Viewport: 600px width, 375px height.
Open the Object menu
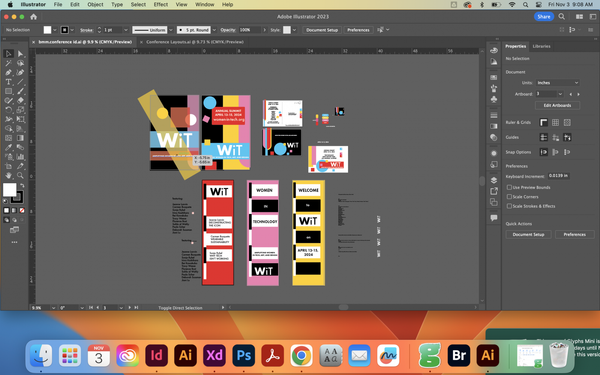coord(95,5)
